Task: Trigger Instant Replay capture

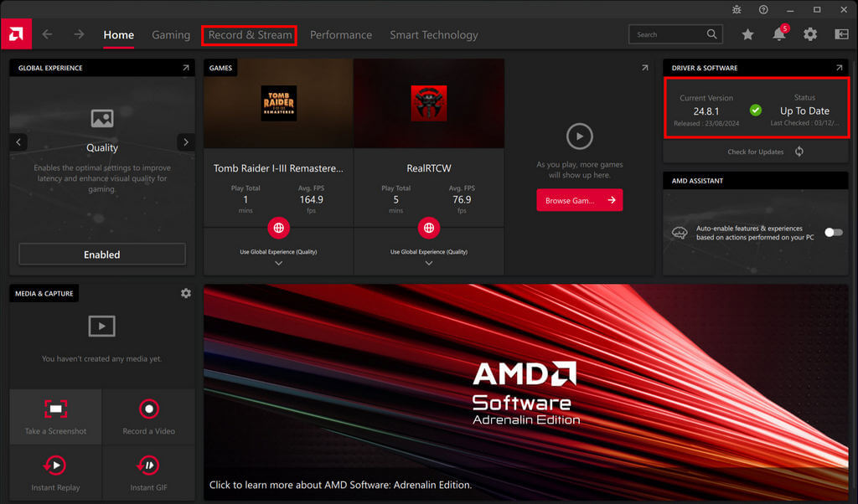Action: pyautogui.click(x=55, y=465)
